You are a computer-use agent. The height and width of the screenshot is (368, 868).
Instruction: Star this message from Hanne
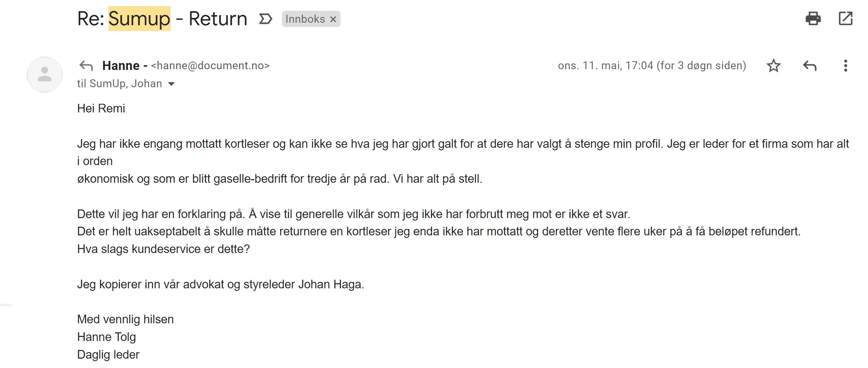(773, 66)
